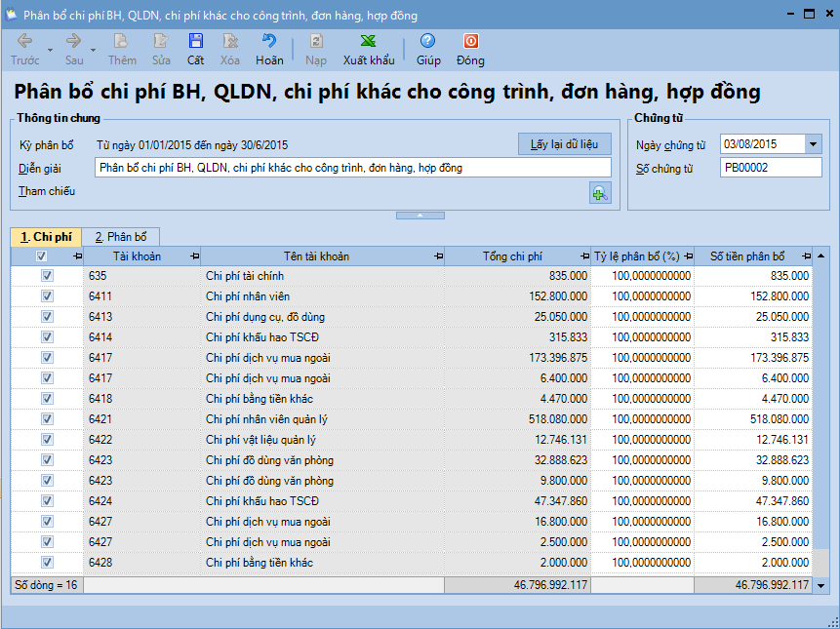Toggle the select-all checkbox in header
Image resolution: width=840 pixels, height=629 pixels.
click(41, 256)
